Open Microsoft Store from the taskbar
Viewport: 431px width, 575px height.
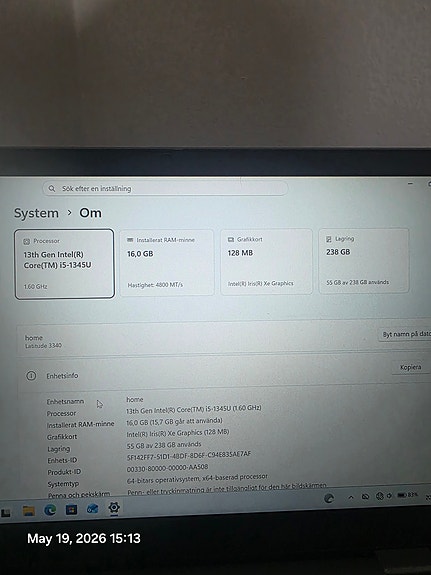pyautogui.click(x=71, y=509)
